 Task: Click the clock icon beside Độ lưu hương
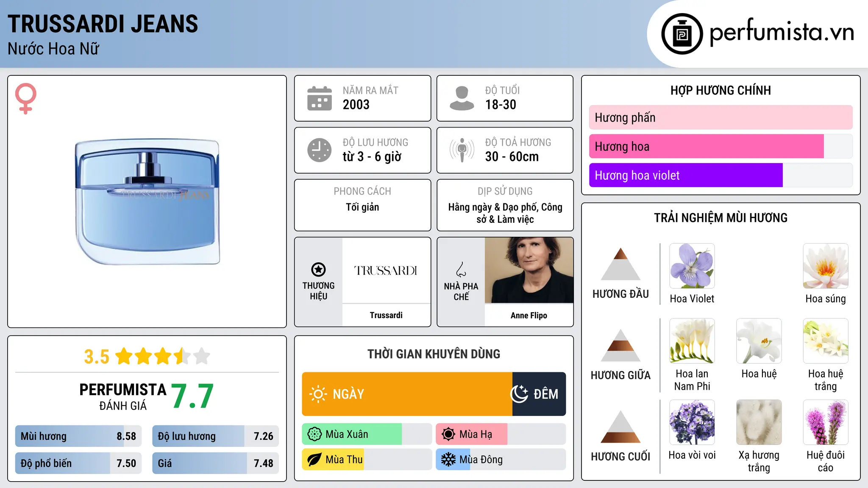click(x=320, y=150)
